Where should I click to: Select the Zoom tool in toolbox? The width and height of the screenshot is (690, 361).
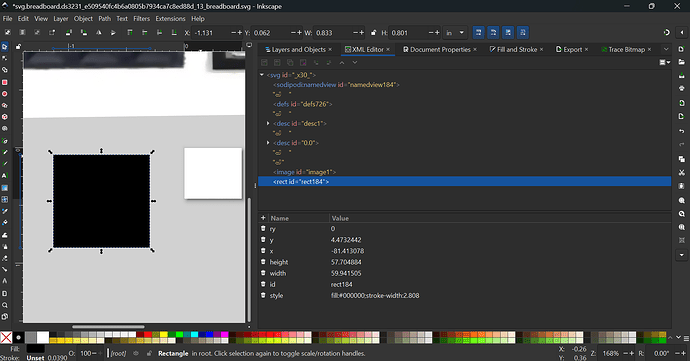point(5,305)
